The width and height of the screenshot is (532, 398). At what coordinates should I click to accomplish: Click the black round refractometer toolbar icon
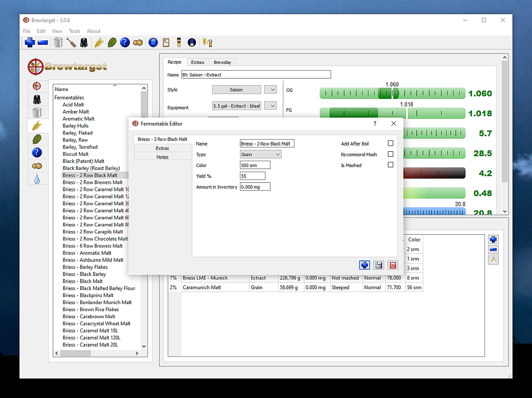tap(192, 43)
